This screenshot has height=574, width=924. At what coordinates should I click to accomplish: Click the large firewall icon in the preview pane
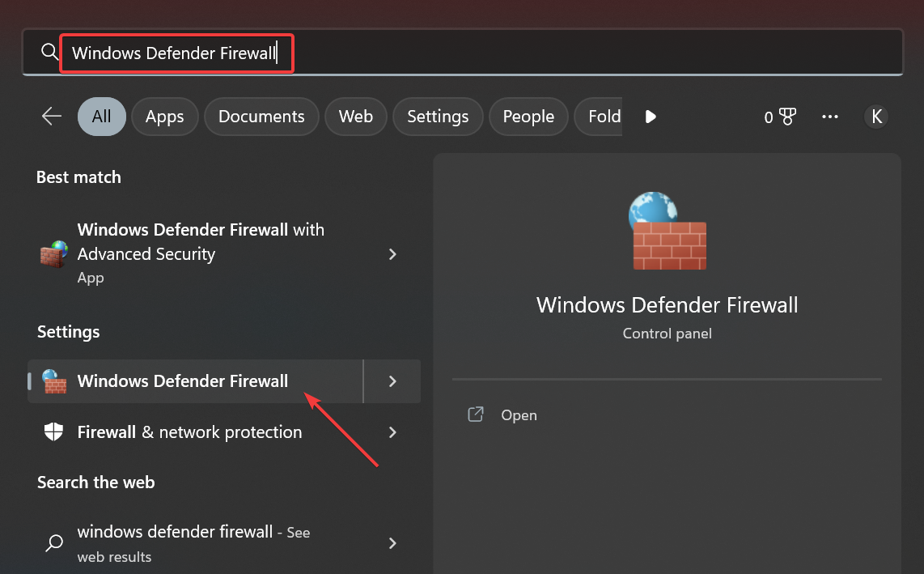[x=667, y=231]
